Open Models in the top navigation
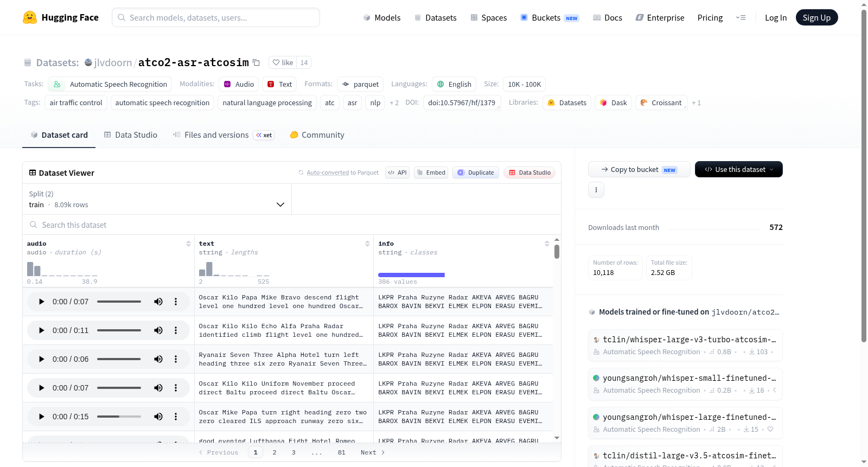Viewport: 868px width, 467px height. point(382,17)
